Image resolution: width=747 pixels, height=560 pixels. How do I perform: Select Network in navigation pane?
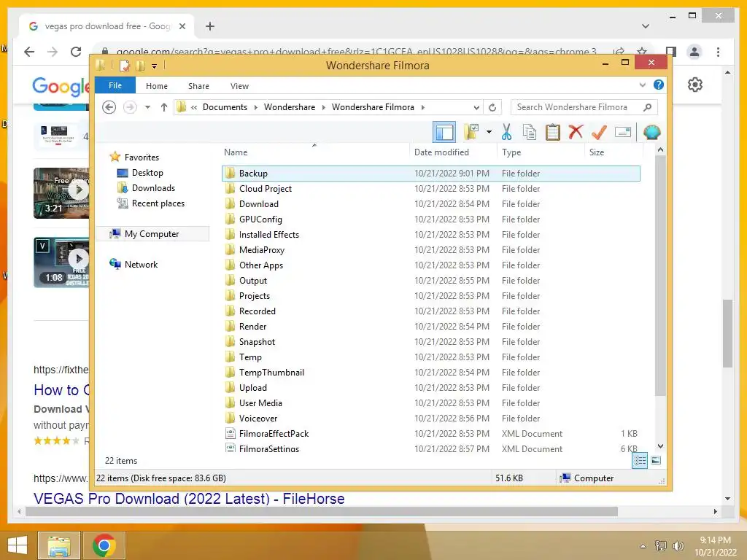click(x=141, y=264)
